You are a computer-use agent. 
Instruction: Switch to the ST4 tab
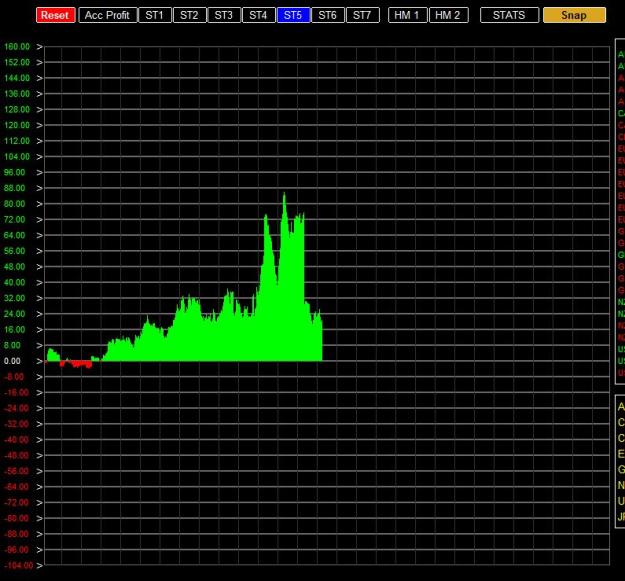[x=258, y=16]
